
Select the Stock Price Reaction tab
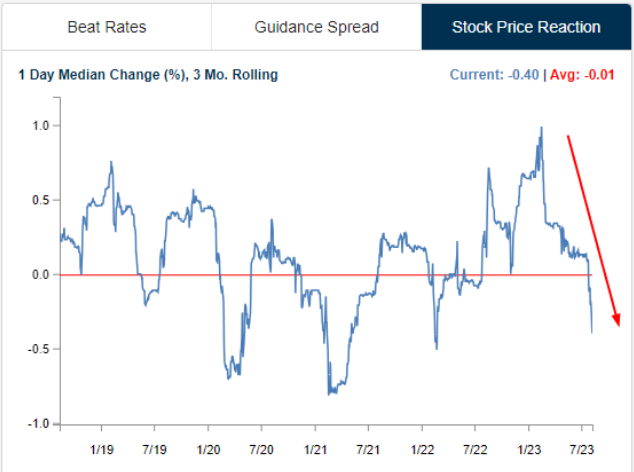point(526,27)
